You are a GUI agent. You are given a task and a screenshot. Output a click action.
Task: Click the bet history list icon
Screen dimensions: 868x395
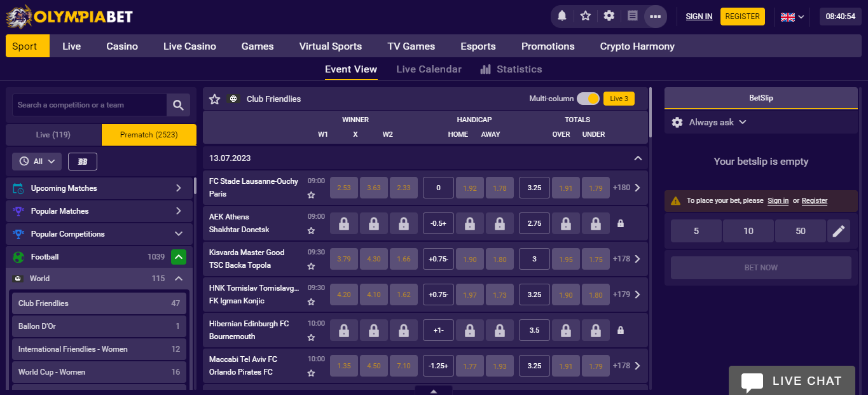(632, 17)
